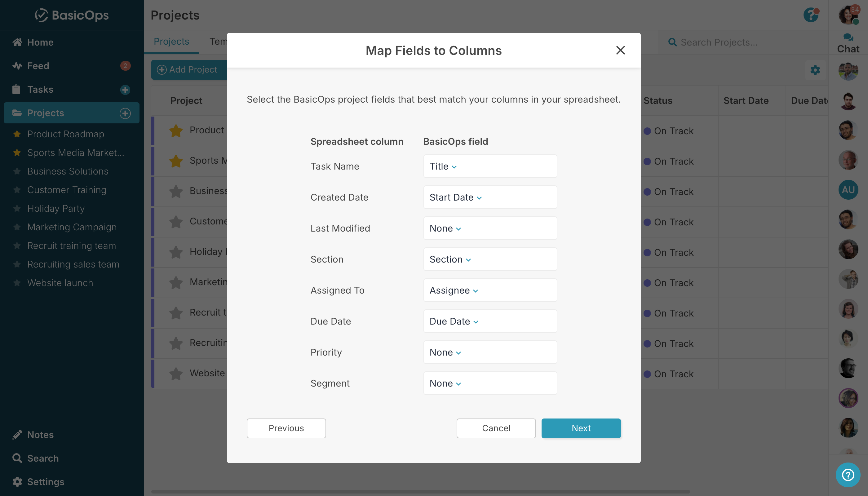This screenshot has width=868, height=496.
Task: Switch to the Projects tab
Action: coord(171,41)
